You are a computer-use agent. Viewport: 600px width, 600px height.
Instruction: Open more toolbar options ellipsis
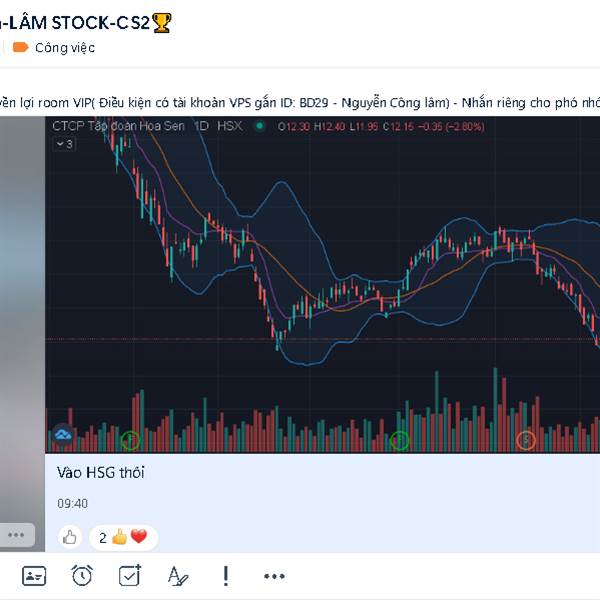coord(274,576)
